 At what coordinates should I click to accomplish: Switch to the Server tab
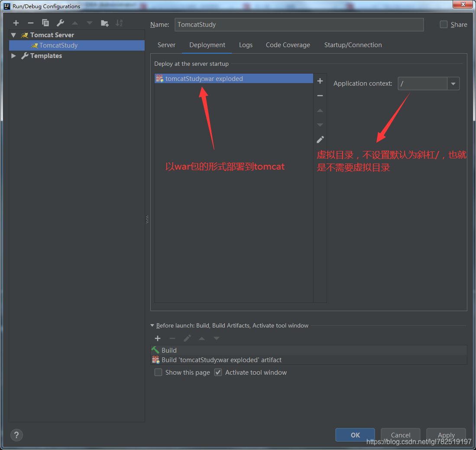(166, 45)
